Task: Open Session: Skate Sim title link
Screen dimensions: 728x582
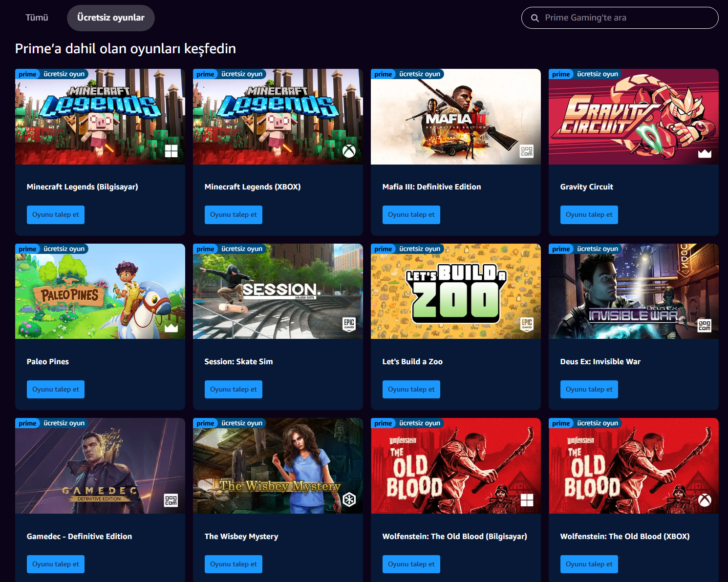Action: tap(238, 362)
